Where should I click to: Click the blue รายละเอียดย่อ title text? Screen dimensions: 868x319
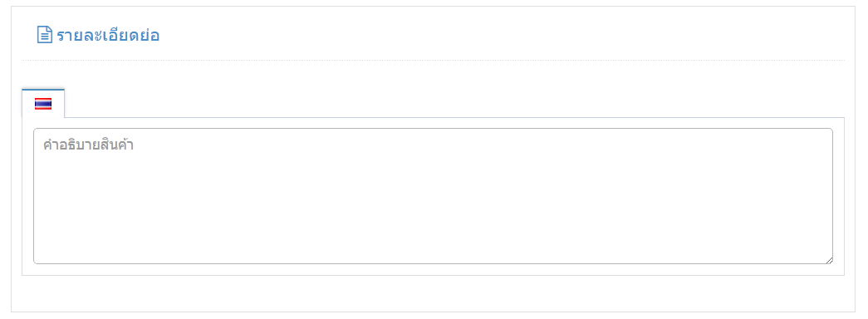click(108, 36)
